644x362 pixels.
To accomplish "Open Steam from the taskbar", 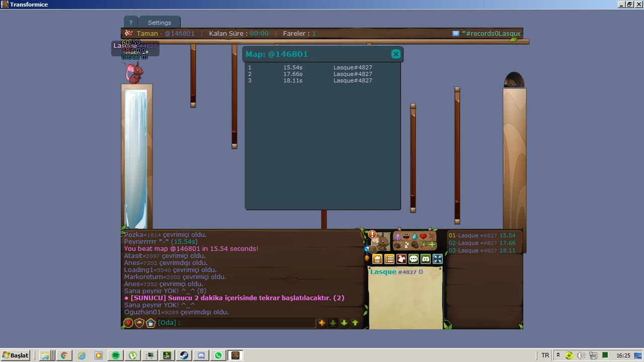I will tap(184, 355).
